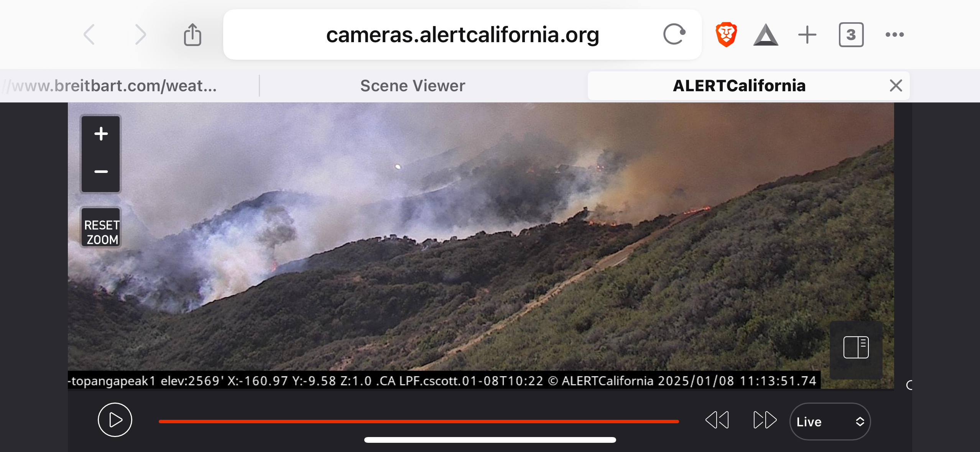Open browser more options menu
This screenshot has height=452, width=980.
click(x=894, y=35)
